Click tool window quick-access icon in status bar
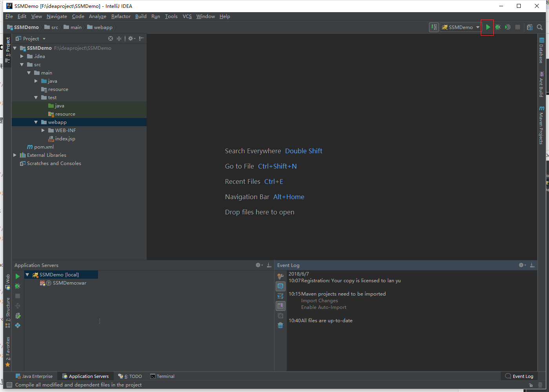Viewport: 549px width, 392px height. point(9,385)
